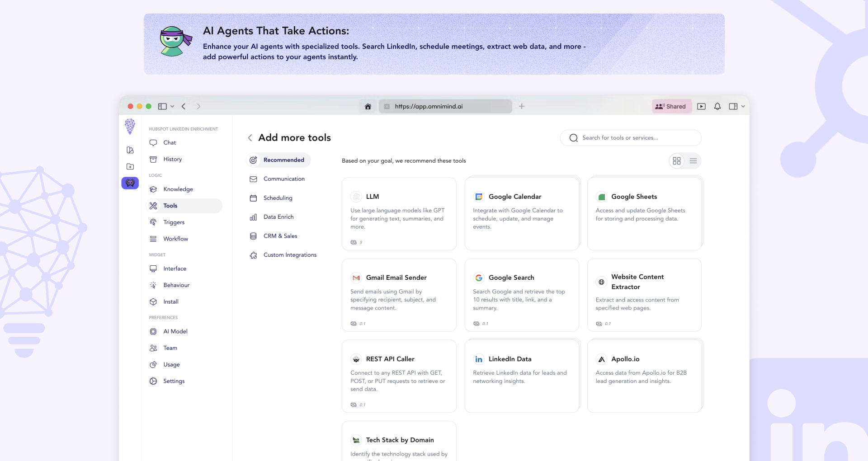Open a new browser tab with plus
Image resolution: width=868 pixels, height=461 pixels.
click(x=522, y=106)
